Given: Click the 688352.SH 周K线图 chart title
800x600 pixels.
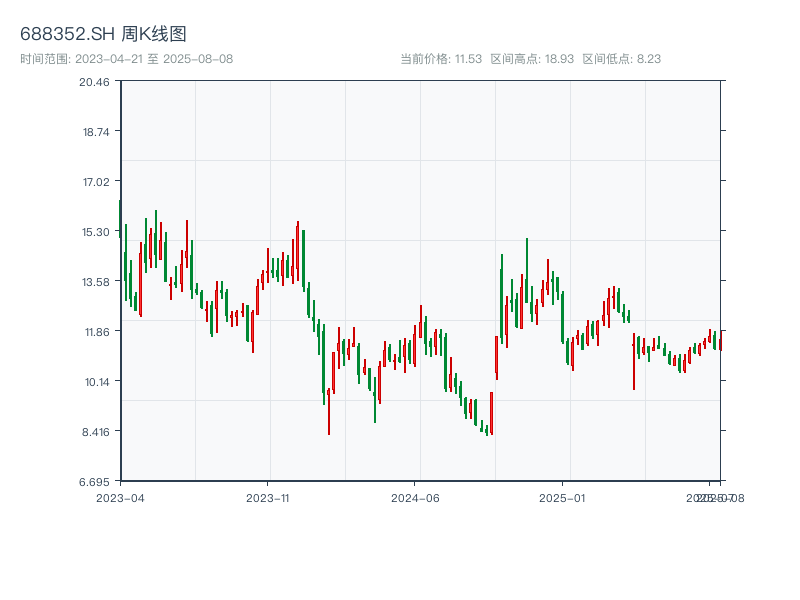Looking at the screenshot, I should point(103,34).
